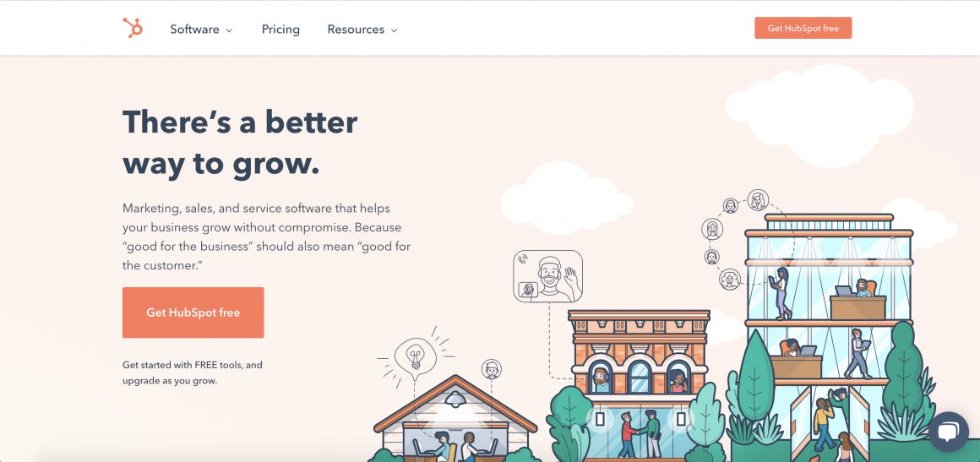
Task: Click the topmost avatar circle above the glass building
Action: [758, 200]
